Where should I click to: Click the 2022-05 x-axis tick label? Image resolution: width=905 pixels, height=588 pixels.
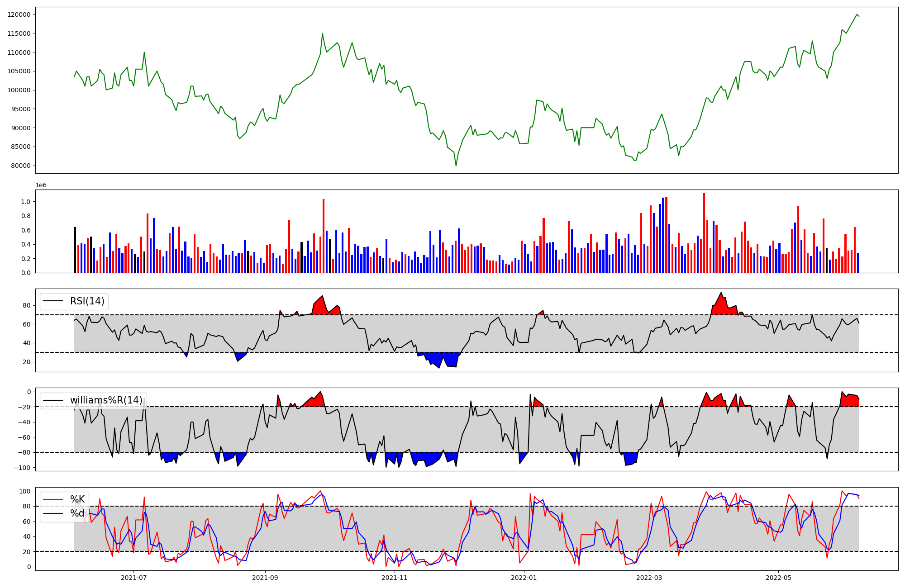(x=778, y=578)
